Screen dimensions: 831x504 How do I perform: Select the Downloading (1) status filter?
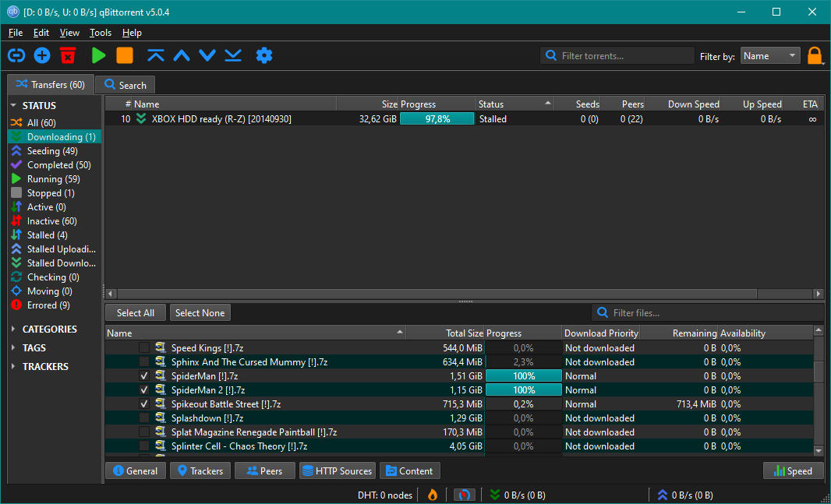click(55, 137)
